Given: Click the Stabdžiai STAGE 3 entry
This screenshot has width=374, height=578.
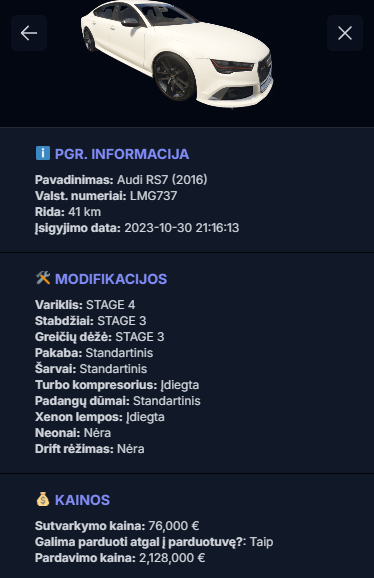Looking at the screenshot, I should 91,321.
